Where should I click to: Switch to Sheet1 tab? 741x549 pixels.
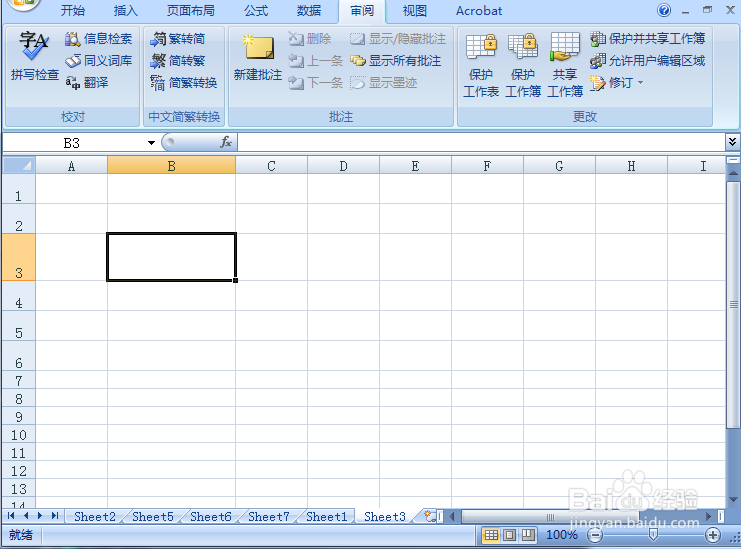coord(327,516)
